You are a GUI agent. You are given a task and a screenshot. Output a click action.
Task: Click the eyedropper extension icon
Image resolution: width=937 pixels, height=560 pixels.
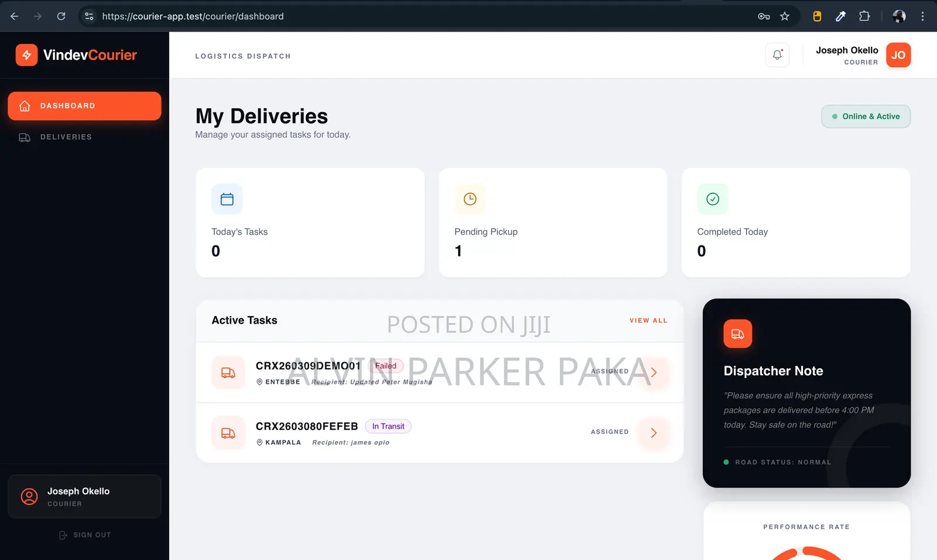(x=840, y=16)
